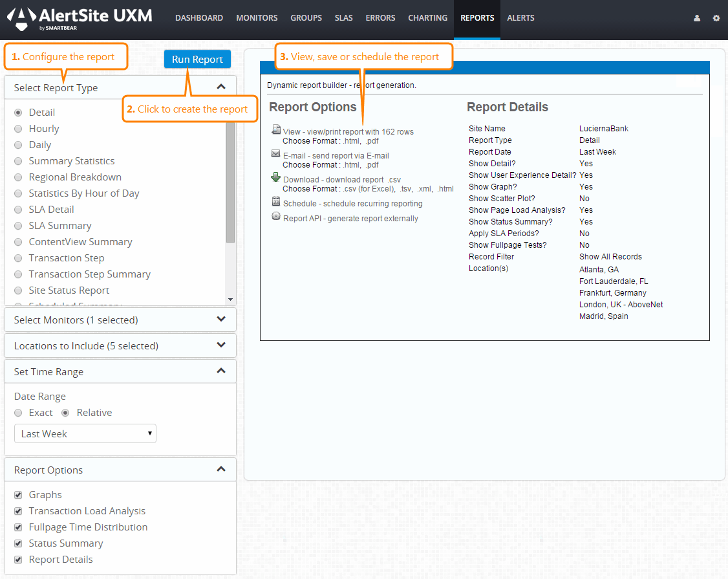728x579 pixels.
Task: Select the Detail report type
Action: click(x=18, y=113)
